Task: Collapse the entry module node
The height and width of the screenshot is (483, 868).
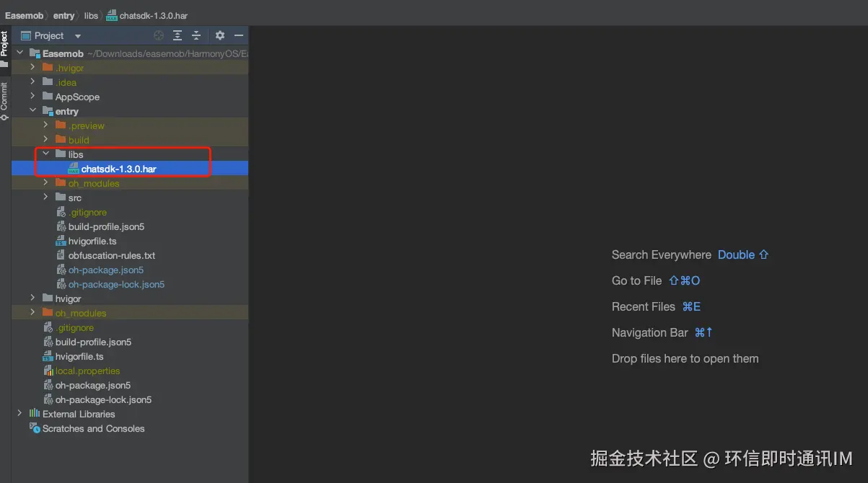Action: pyautogui.click(x=32, y=111)
